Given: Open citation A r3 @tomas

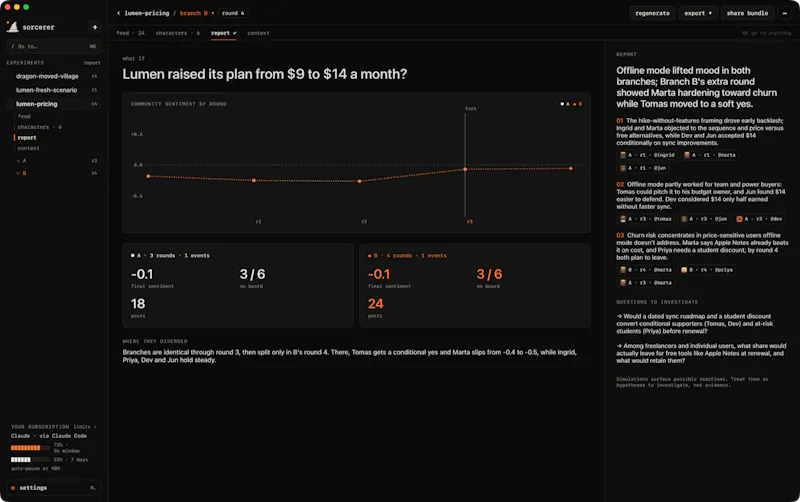Looking at the screenshot, I should (645, 219).
